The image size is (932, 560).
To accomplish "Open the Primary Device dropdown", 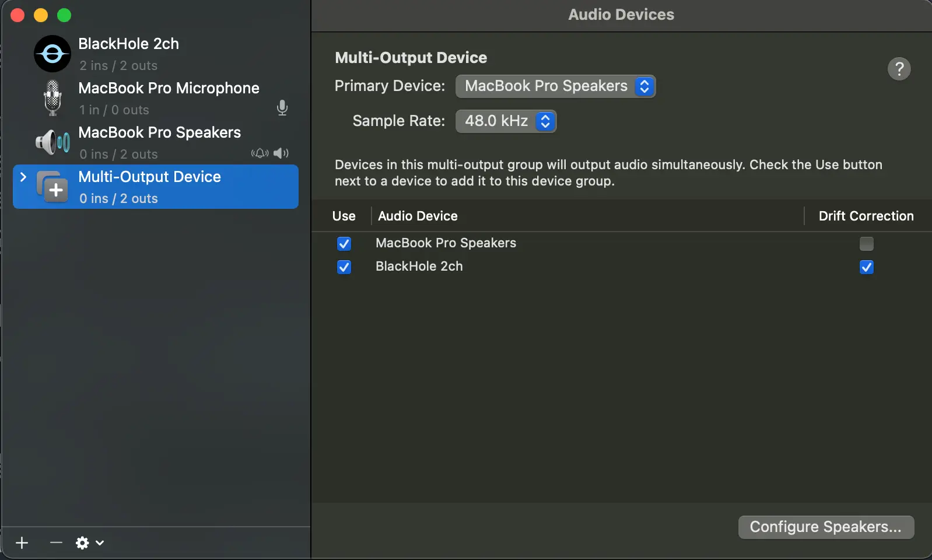I will pos(555,86).
